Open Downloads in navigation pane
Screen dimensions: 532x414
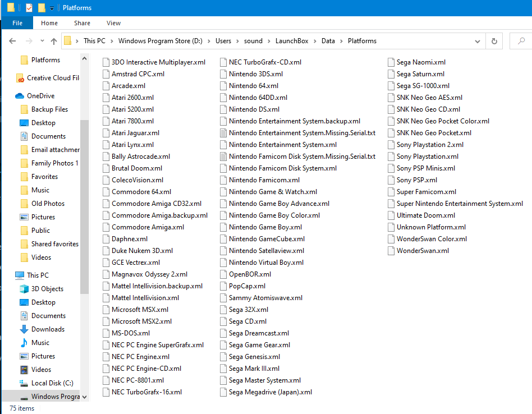(42, 329)
